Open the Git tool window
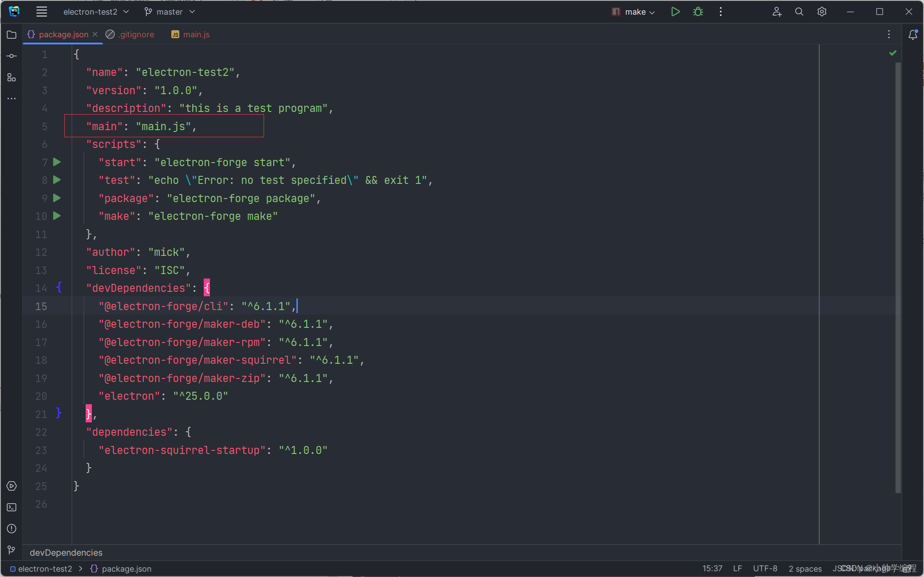 point(12,550)
